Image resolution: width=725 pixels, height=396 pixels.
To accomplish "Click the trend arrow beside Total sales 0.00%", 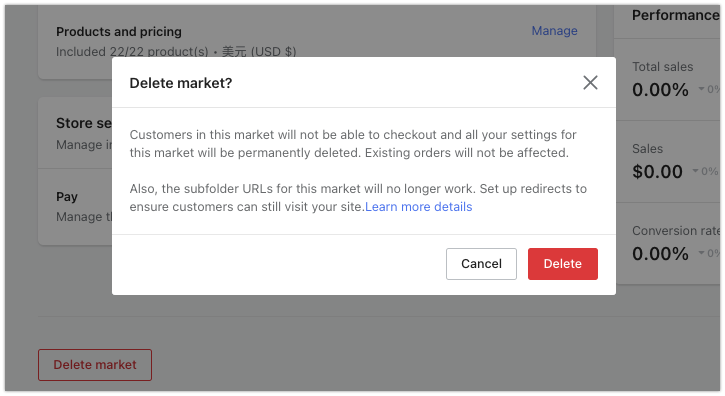I will click(701, 89).
